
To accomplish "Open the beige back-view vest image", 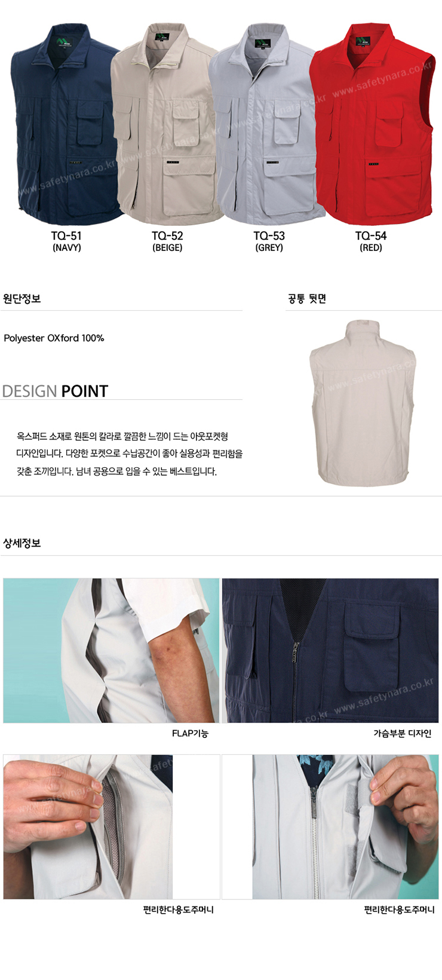I will point(363,403).
